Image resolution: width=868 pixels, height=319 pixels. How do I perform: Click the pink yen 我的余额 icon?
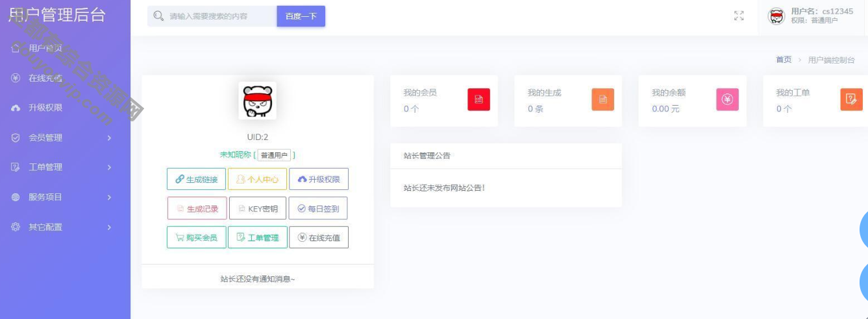click(x=727, y=99)
